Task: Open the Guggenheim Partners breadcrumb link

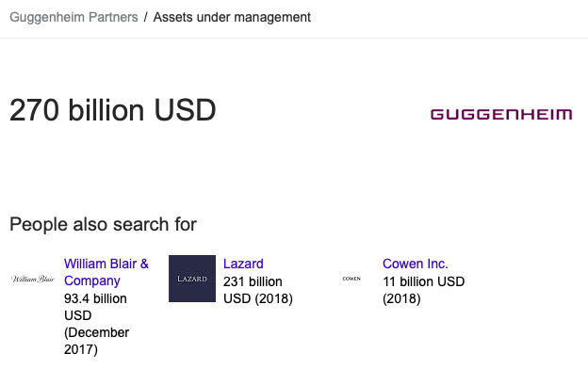Action: click(x=73, y=17)
